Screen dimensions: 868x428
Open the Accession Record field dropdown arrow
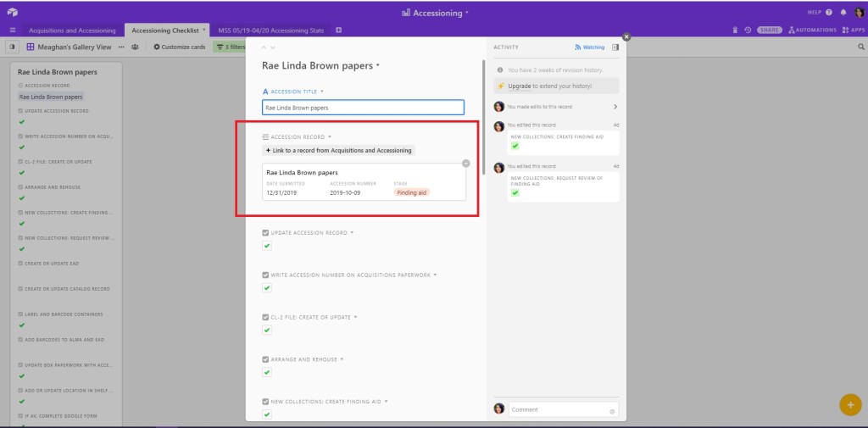click(330, 136)
